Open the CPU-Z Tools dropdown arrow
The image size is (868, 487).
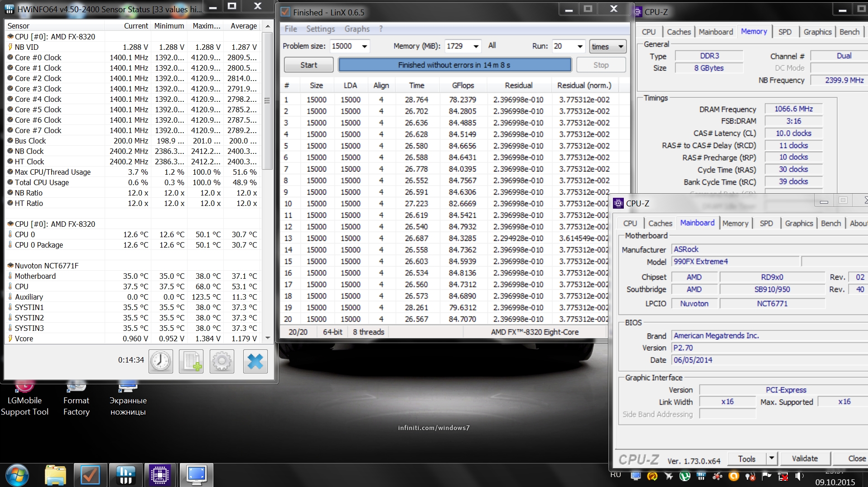click(x=772, y=458)
